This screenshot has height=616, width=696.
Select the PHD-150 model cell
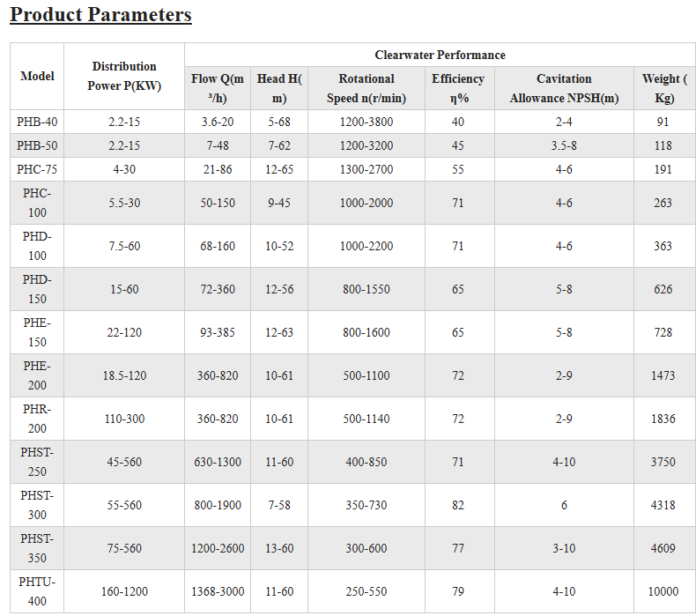coord(37,289)
